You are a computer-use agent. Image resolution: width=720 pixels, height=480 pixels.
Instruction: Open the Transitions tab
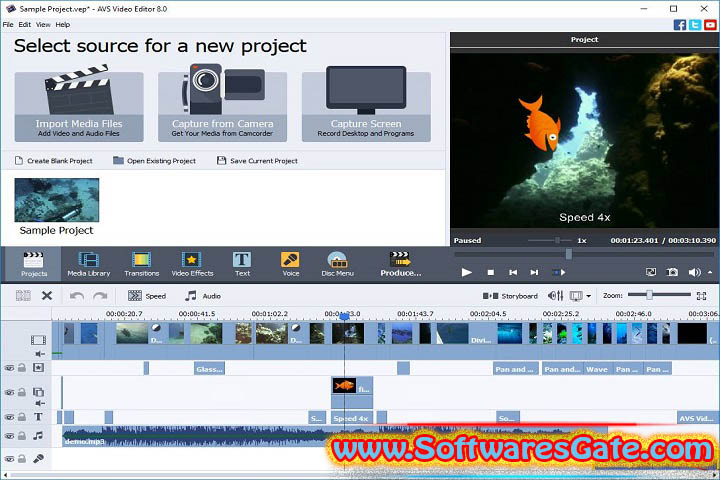click(x=141, y=264)
